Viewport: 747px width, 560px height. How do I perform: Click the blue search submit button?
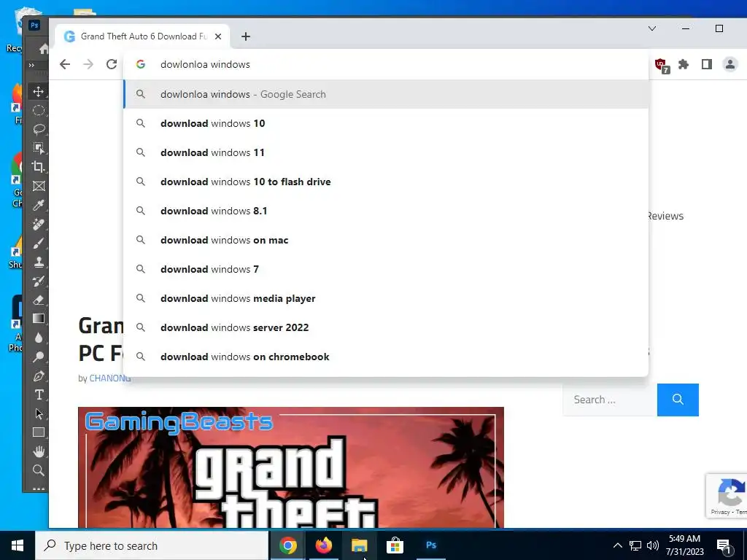click(x=678, y=400)
